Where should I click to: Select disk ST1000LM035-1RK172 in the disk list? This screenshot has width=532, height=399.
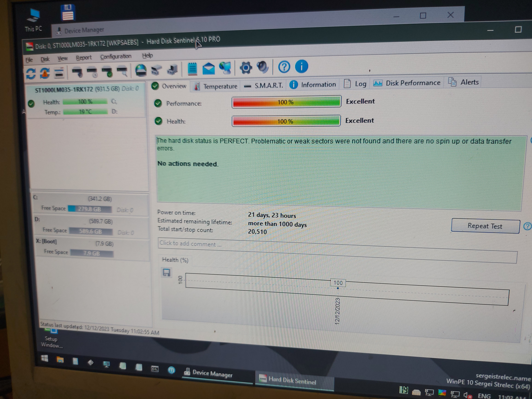86,101
